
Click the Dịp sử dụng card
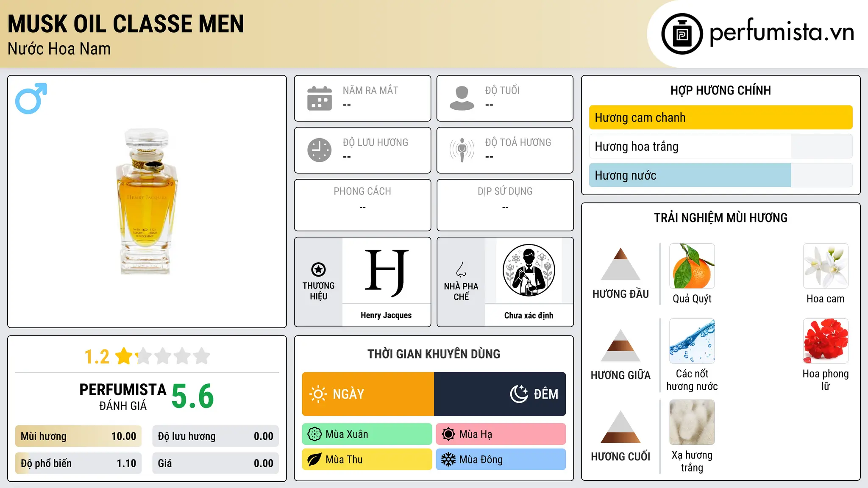(x=505, y=205)
